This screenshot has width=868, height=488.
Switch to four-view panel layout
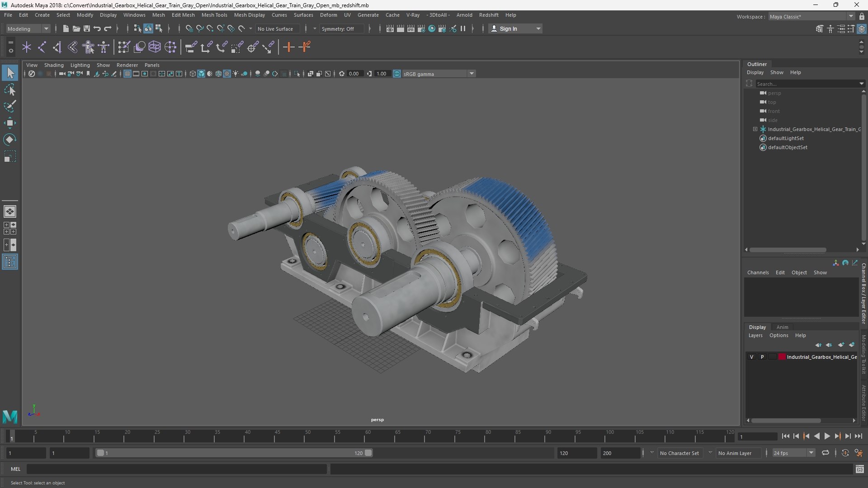[x=10, y=228]
